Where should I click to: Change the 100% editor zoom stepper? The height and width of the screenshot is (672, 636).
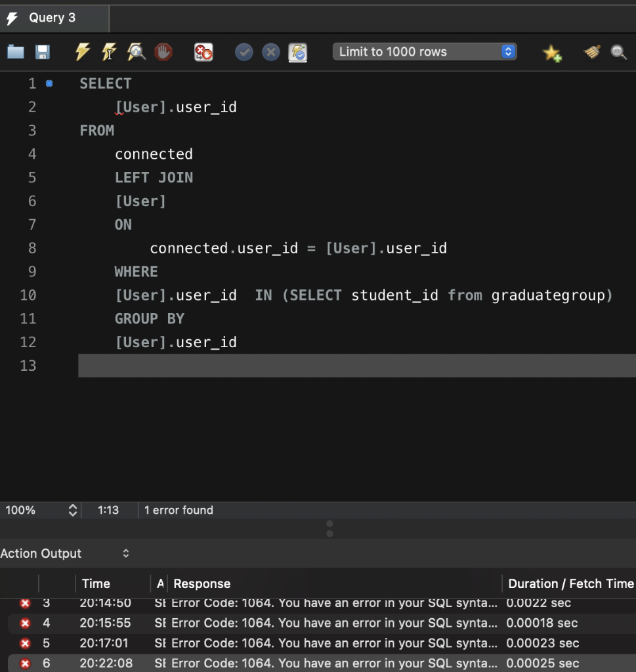click(72, 510)
